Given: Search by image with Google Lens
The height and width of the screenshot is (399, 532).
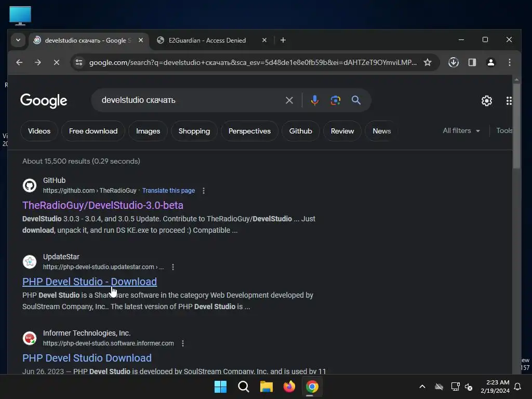Looking at the screenshot, I should (335, 100).
